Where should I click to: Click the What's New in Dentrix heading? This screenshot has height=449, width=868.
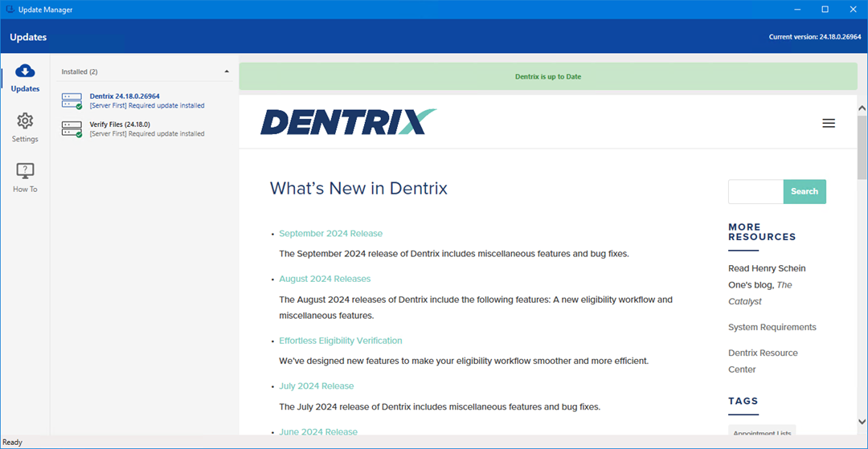[x=358, y=189]
